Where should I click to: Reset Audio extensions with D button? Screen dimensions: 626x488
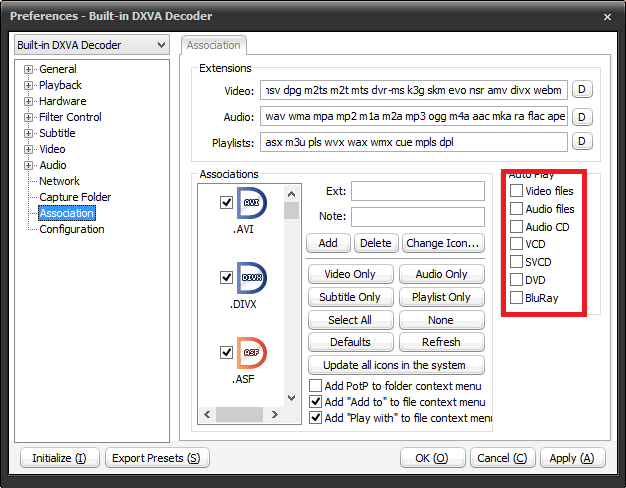(x=582, y=117)
